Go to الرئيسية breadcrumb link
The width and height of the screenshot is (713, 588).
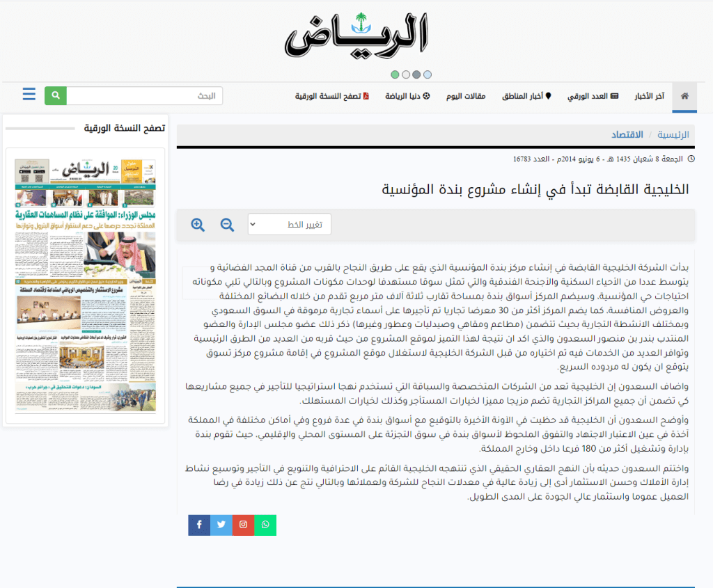(673, 134)
